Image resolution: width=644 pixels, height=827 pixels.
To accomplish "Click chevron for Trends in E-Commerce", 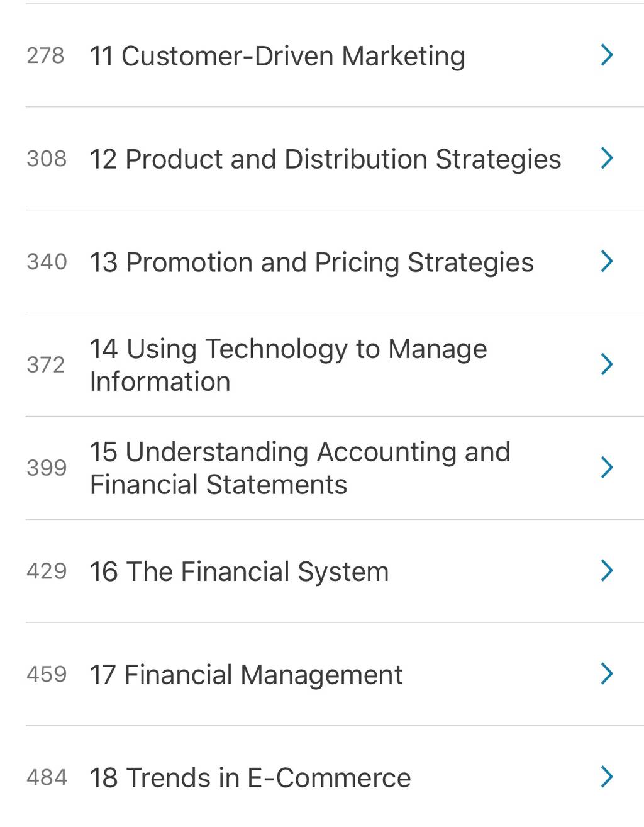I will pyautogui.click(x=607, y=777).
